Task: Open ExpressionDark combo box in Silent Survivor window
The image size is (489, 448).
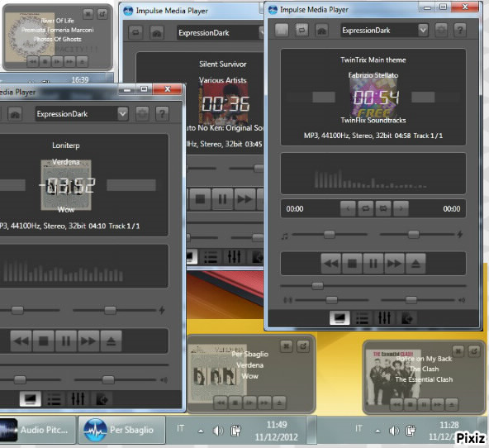Action: click(x=221, y=33)
